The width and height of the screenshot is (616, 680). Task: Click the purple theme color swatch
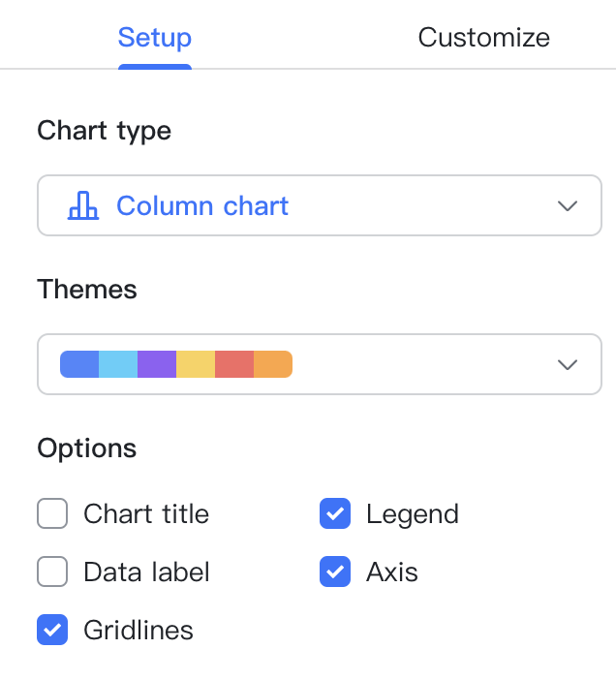click(157, 364)
